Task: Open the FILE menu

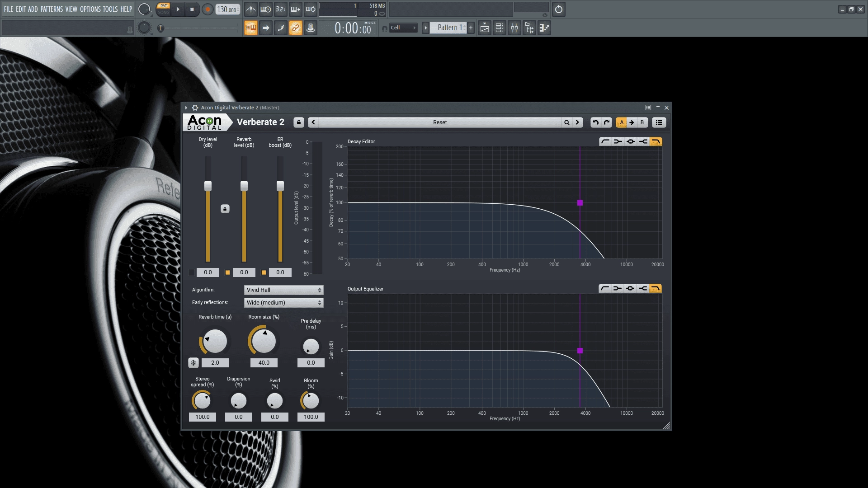Action: pyautogui.click(x=9, y=9)
